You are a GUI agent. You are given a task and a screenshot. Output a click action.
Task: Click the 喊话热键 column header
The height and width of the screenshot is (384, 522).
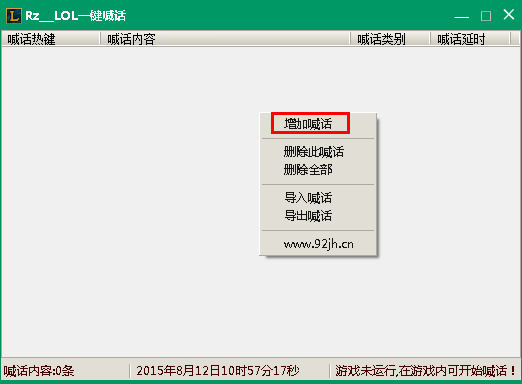tap(51, 39)
